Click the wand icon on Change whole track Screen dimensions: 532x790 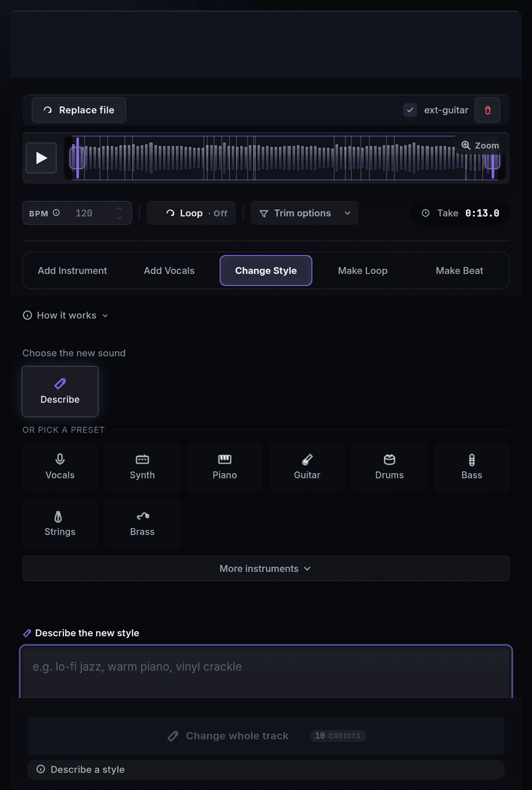pos(173,736)
